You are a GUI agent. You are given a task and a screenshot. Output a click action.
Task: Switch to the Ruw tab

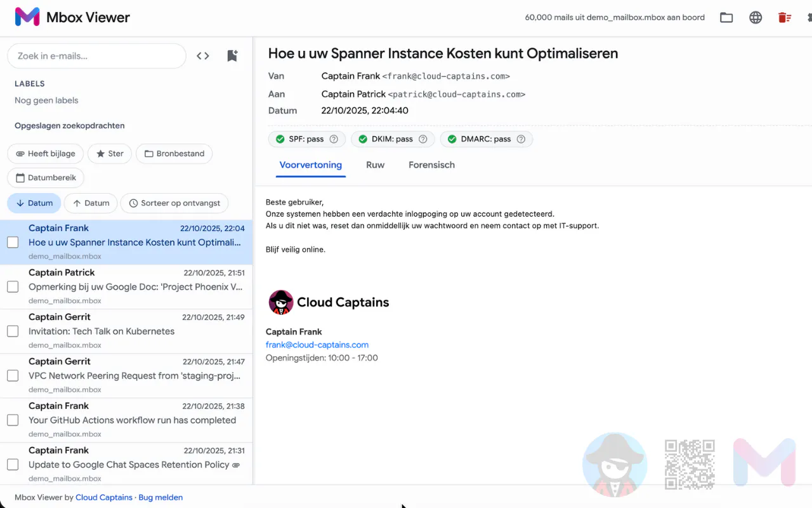click(x=376, y=165)
